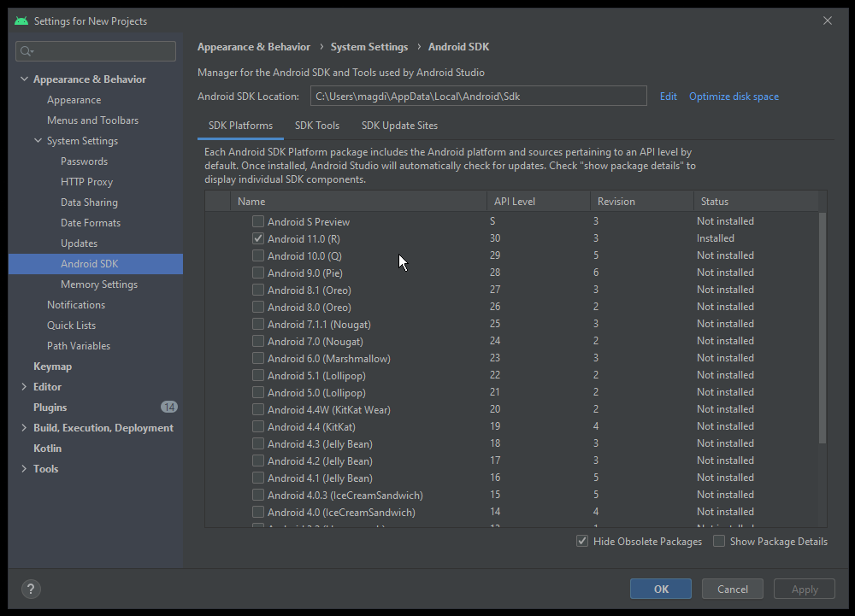Screen dimensions: 855x616
Task: Collapse the System Settings tree arrow
Action: 38,140
